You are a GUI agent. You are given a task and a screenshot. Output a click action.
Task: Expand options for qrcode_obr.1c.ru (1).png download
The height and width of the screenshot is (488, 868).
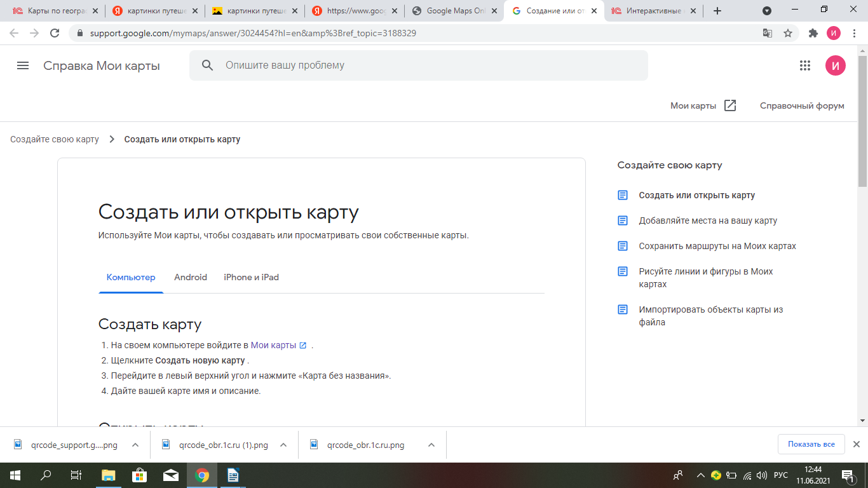click(283, 445)
